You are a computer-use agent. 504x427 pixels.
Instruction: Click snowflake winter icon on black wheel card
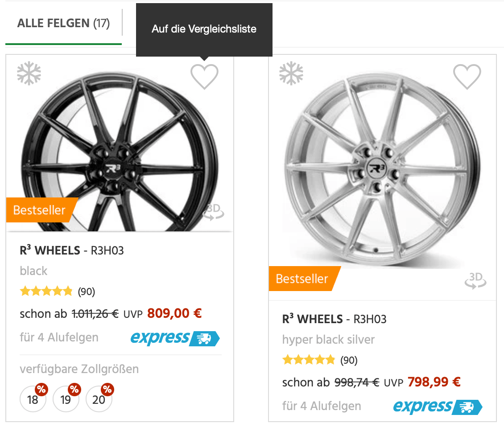29,74
